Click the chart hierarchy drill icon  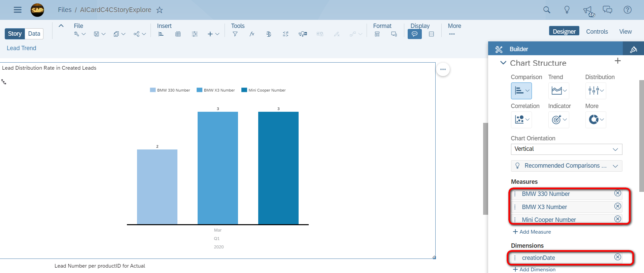click(x=4, y=82)
